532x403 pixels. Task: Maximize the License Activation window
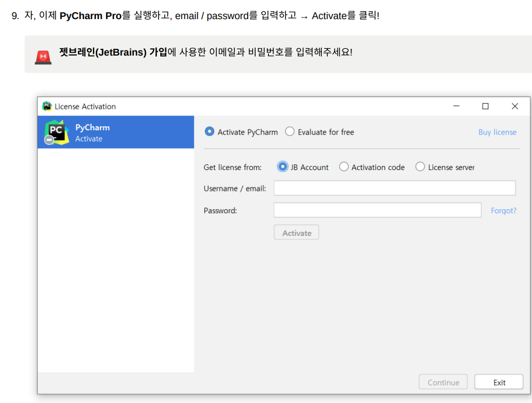[x=485, y=106]
